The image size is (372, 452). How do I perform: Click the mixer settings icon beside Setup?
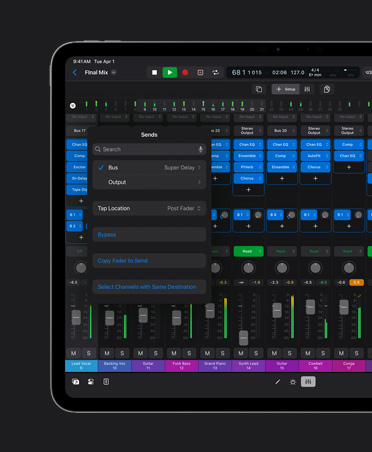307,89
